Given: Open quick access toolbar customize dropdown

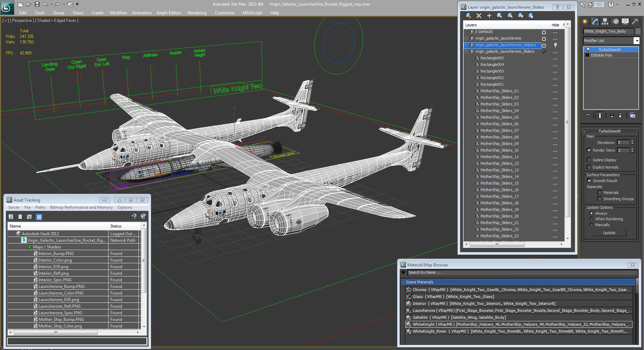Looking at the screenshot, I should click(x=77, y=5).
